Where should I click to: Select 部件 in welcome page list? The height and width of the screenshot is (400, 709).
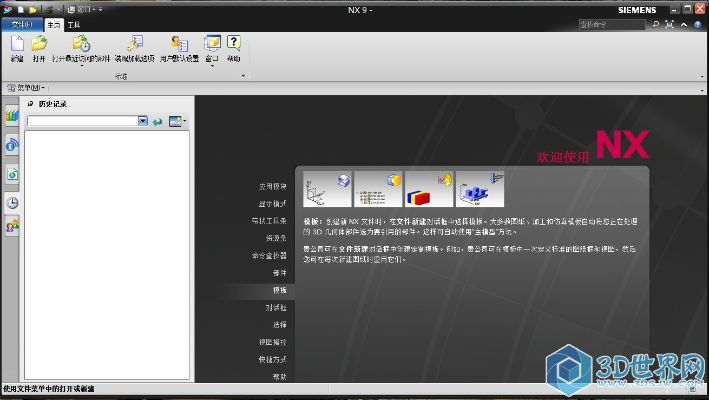[280, 273]
